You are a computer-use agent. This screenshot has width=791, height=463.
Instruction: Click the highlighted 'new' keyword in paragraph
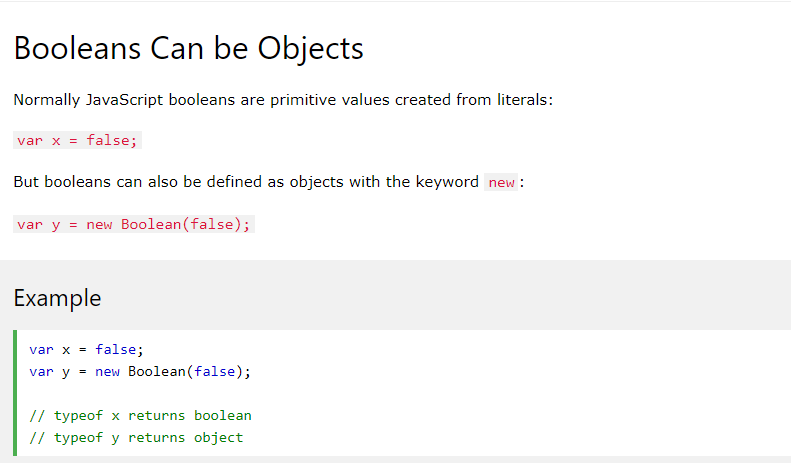pyautogui.click(x=501, y=182)
